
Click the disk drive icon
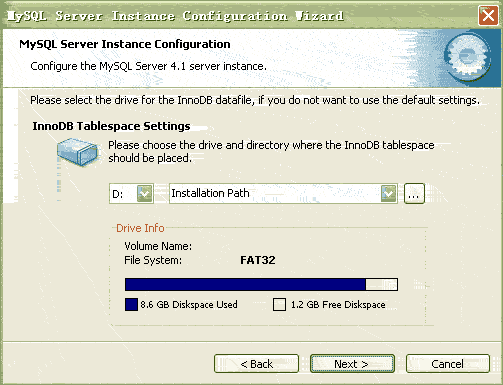pyautogui.click(x=78, y=152)
